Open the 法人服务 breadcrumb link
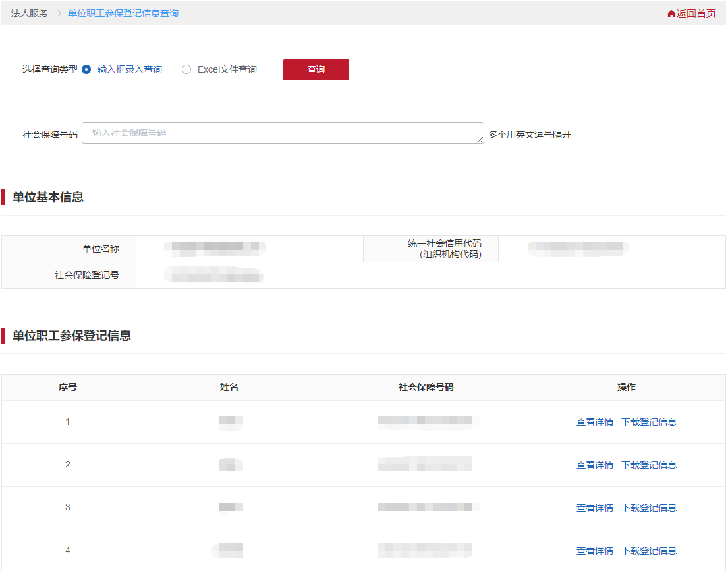 click(x=26, y=13)
